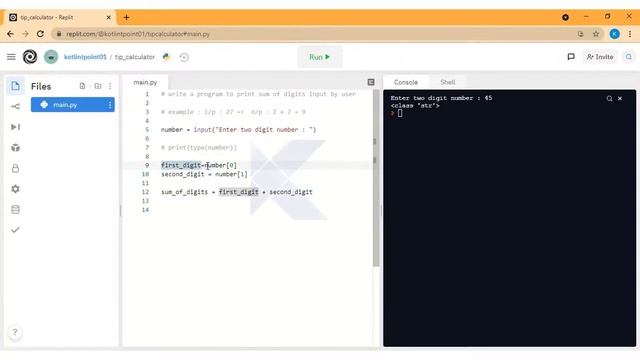Image resolution: width=640 pixels, height=360 pixels.
Task: Switch to the main.py editor tab
Action: pos(145,82)
